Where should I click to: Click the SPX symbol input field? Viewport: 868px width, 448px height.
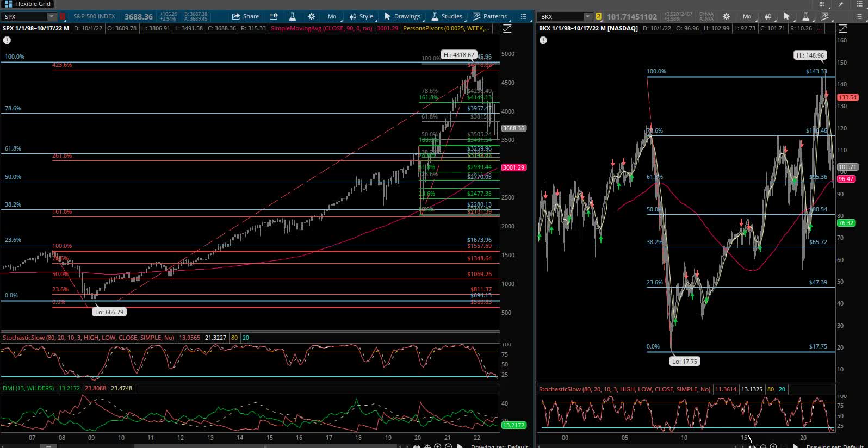pos(24,17)
